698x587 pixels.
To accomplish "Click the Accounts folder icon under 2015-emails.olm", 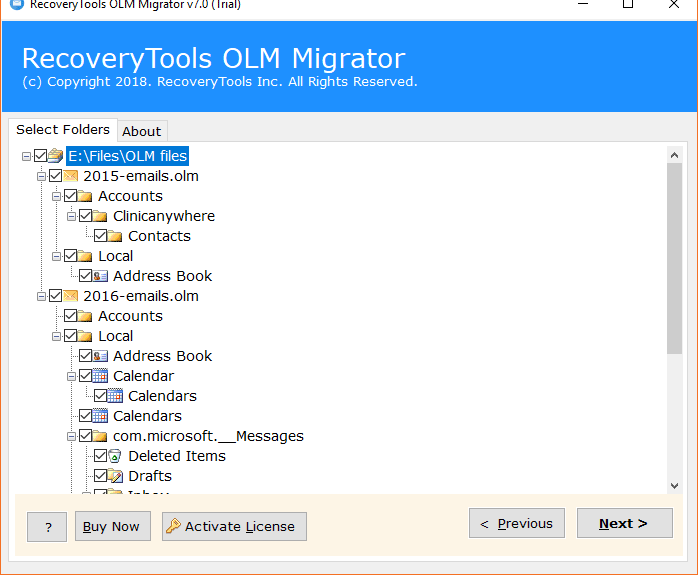I will 85,196.
